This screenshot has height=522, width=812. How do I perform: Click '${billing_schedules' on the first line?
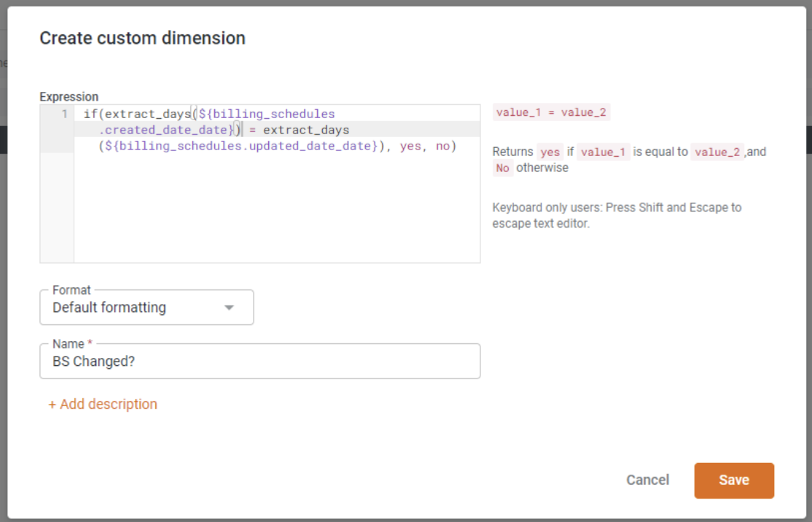click(x=267, y=114)
